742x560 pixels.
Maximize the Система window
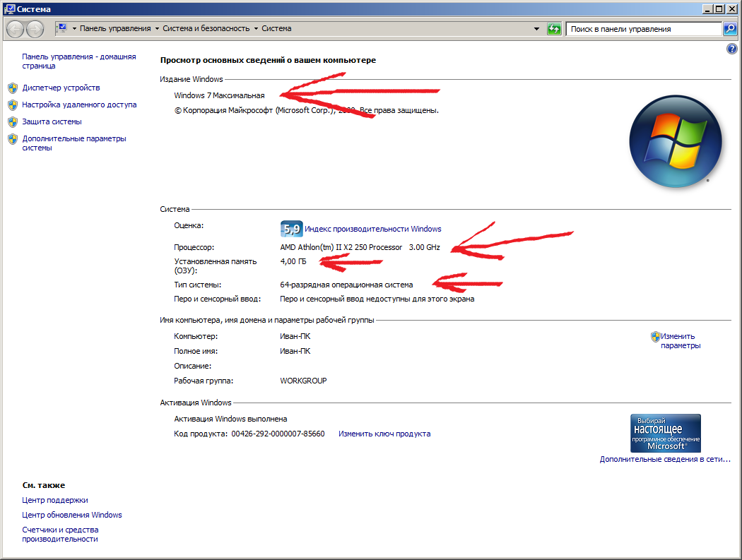click(x=719, y=8)
